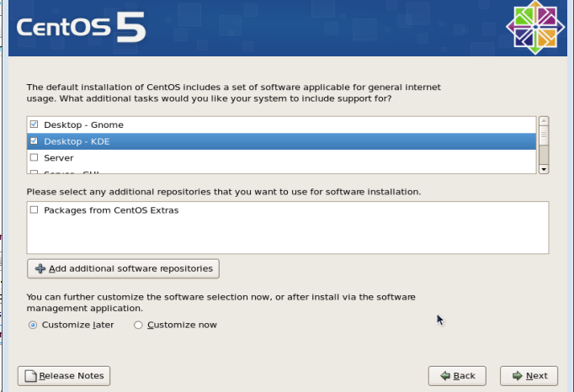This screenshot has width=574, height=392.
Task: Click Packages from CentOS Extras label
Action: 111,210
